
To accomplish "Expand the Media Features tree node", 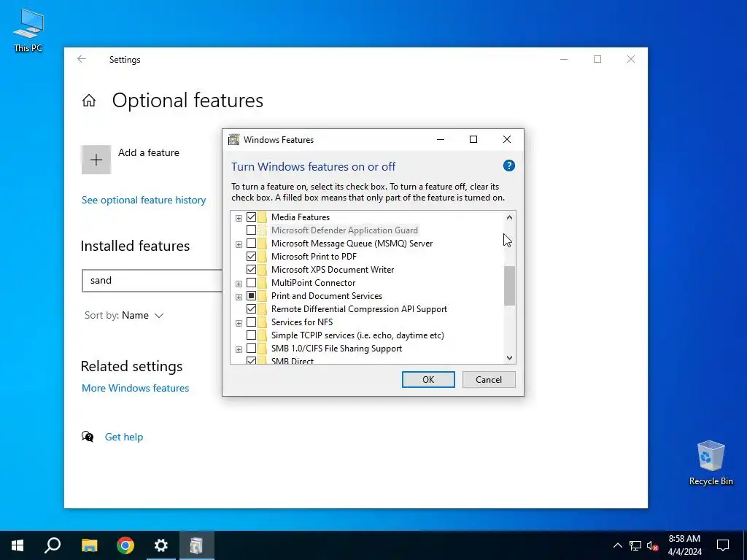I will pos(239,218).
